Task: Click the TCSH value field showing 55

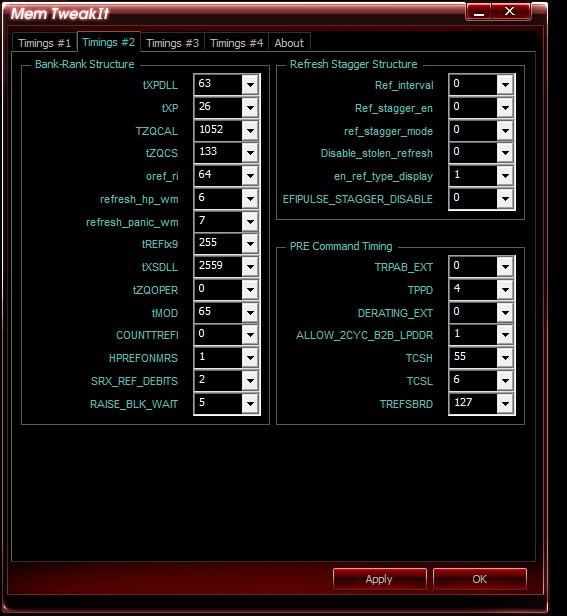Action: click(473, 357)
